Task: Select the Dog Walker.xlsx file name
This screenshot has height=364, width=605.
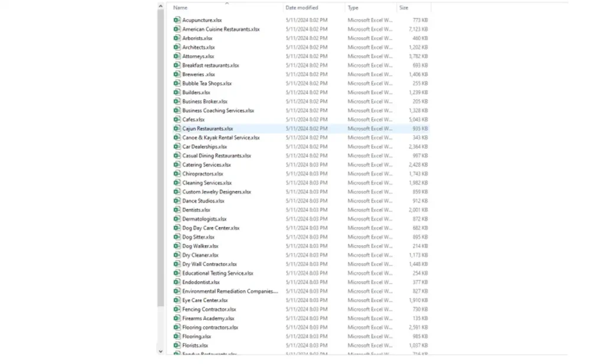Action: [x=200, y=246]
